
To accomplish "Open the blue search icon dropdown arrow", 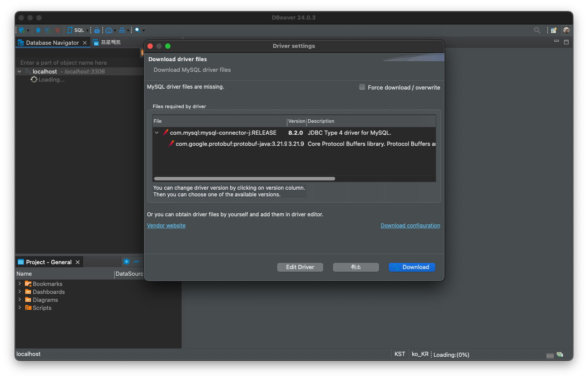I will coord(143,31).
